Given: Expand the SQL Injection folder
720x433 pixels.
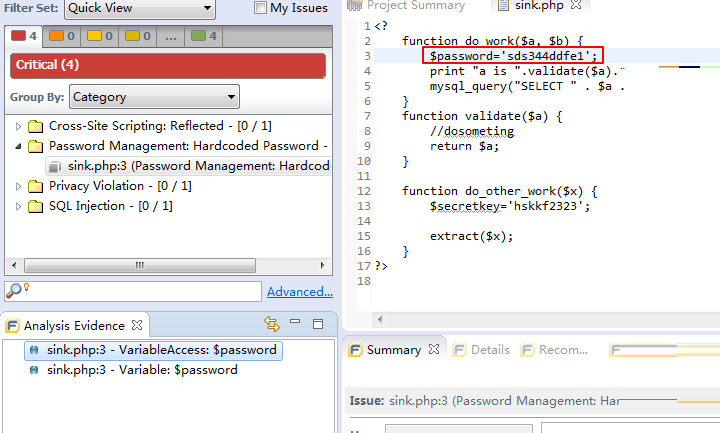Looking at the screenshot, I should coord(19,206).
